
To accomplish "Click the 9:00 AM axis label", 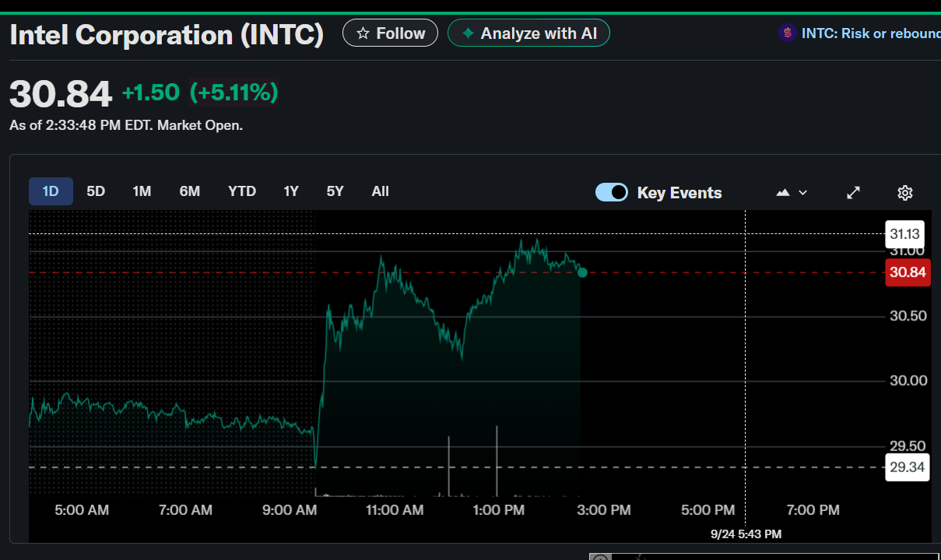I will [x=289, y=510].
